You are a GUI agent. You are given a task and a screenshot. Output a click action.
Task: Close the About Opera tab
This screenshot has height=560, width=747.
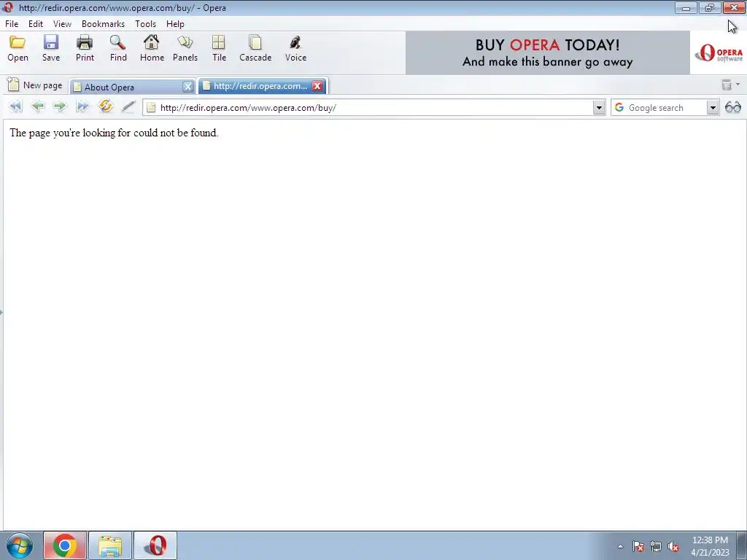click(187, 87)
